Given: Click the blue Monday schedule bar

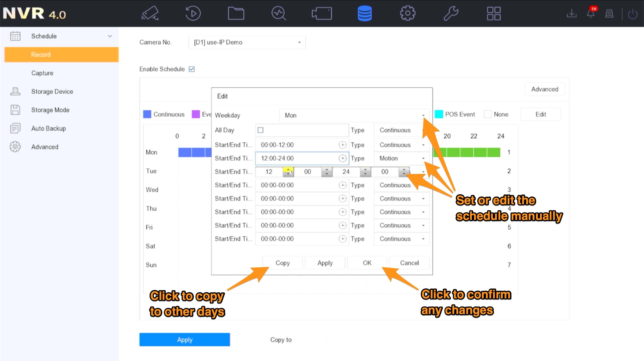Looking at the screenshot, I should [x=195, y=152].
